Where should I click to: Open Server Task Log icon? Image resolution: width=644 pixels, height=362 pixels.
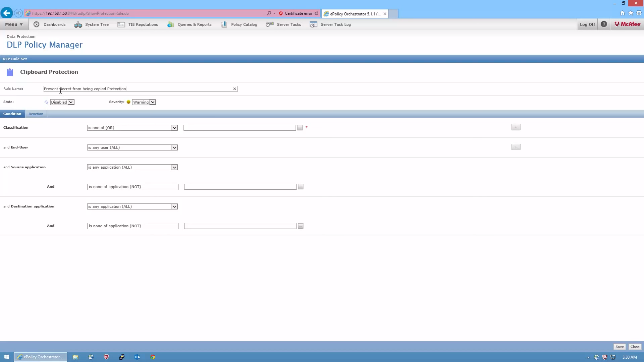pyautogui.click(x=313, y=24)
